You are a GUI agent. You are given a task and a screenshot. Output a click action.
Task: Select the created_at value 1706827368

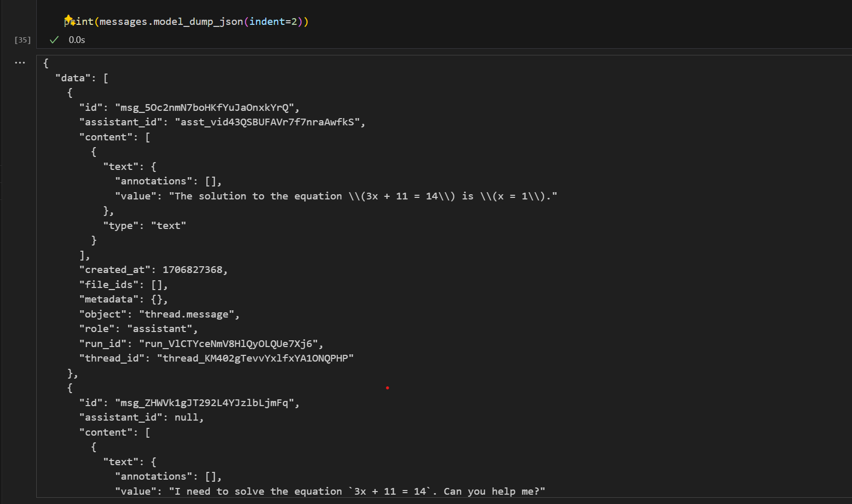pos(192,269)
